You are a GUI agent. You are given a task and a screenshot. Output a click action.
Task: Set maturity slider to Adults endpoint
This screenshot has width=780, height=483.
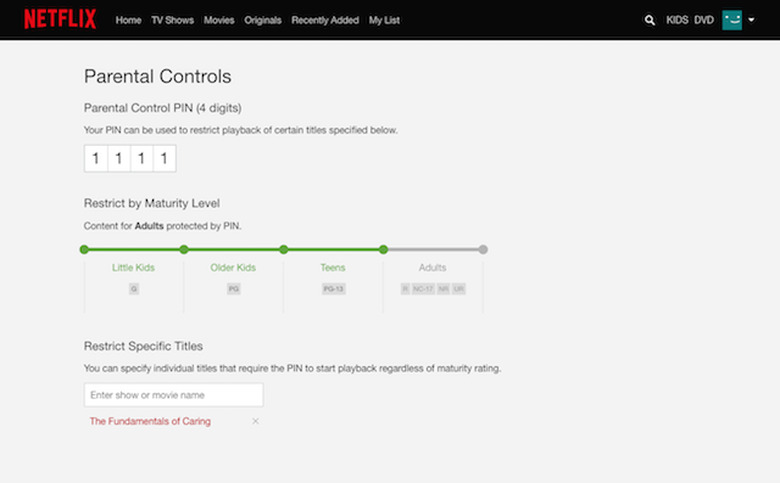[x=483, y=249]
